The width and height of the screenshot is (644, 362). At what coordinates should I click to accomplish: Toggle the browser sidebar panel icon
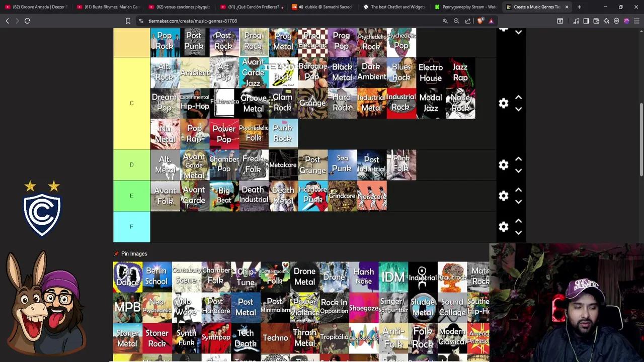(586, 21)
